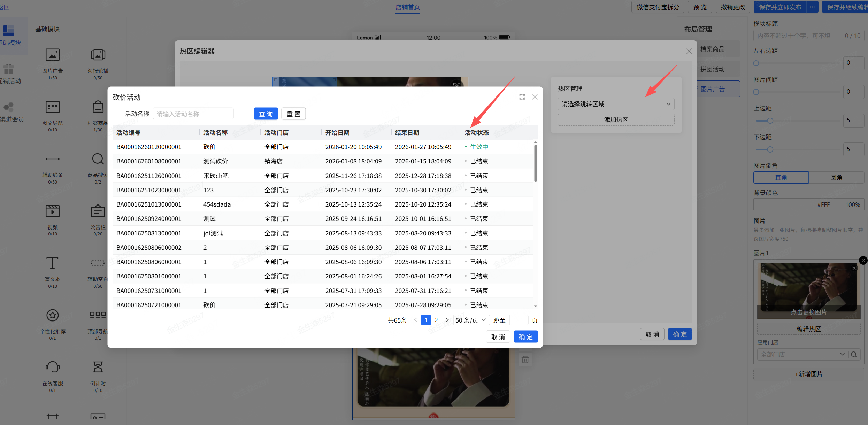Click the blue 确定 button in 砍价活动 dialog
Viewport: 868px width, 425px height.
[525, 337]
